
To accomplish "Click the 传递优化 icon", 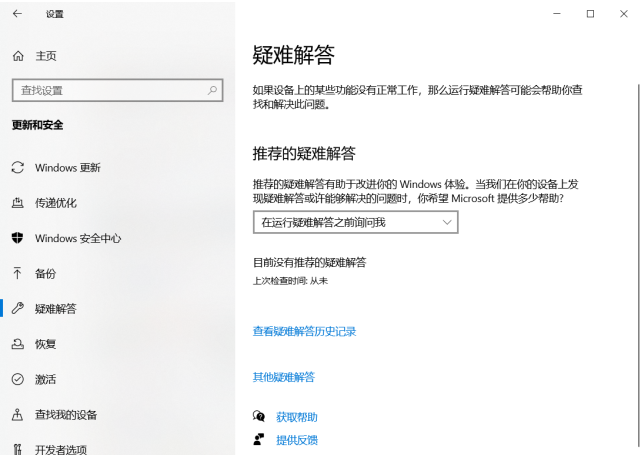I will pos(18,203).
